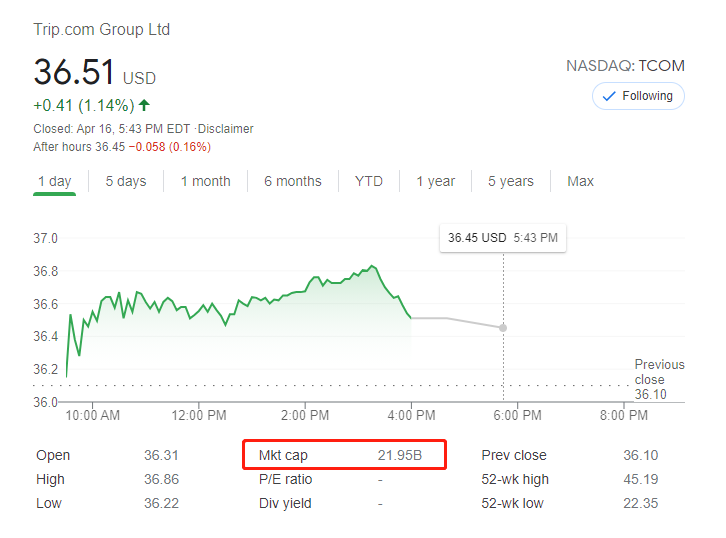
Task: Click the 36.45 USD chart tooltip
Action: (502, 238)
